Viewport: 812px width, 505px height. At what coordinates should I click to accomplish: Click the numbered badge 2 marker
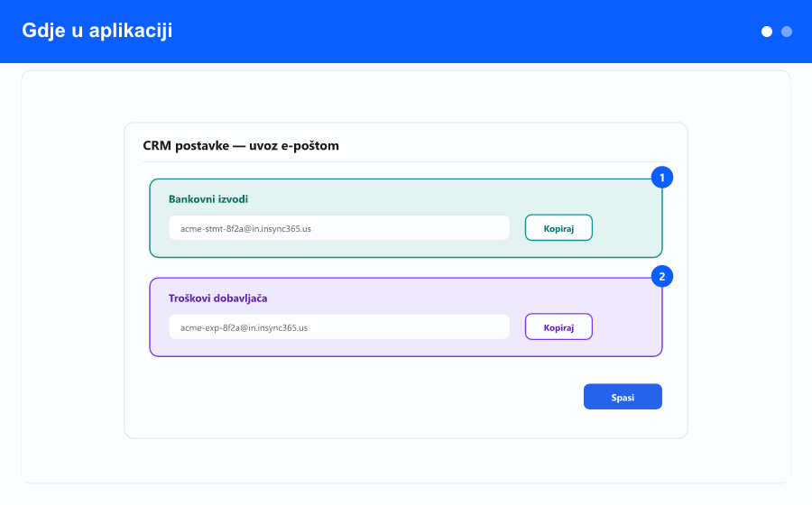pyautogui.click(x=662, y=276)
